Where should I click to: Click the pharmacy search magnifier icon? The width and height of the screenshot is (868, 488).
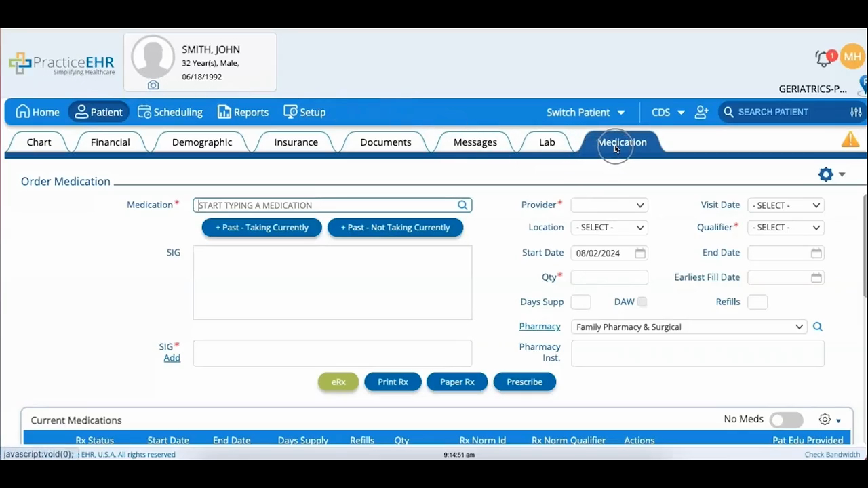point(818,327)
